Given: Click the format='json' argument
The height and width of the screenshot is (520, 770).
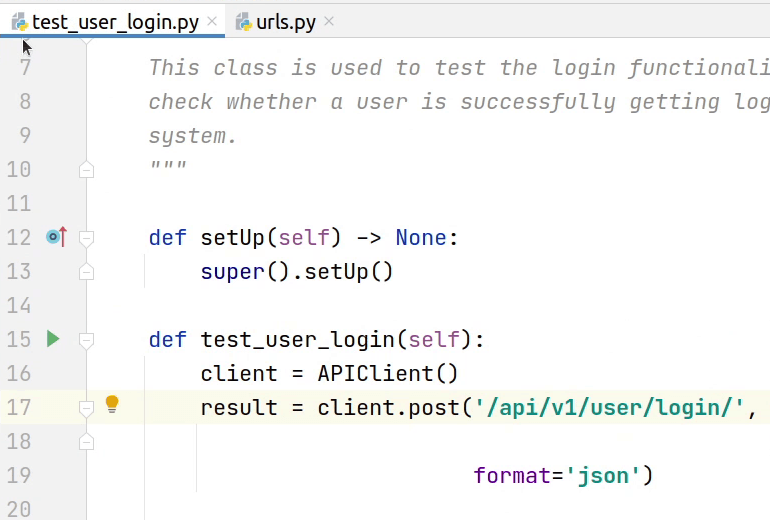Looking at the screenshot, I should (562, 475).
